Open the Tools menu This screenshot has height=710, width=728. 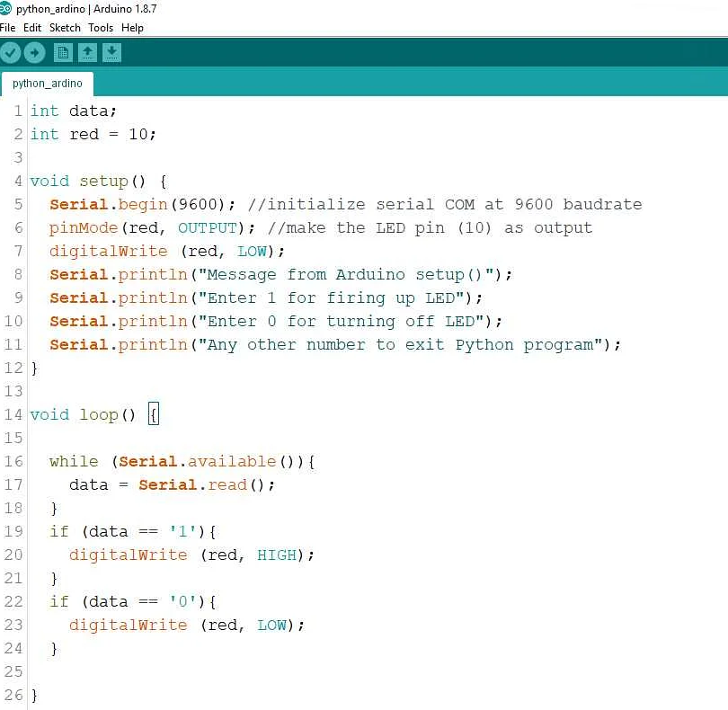click(x=101, y=28)
